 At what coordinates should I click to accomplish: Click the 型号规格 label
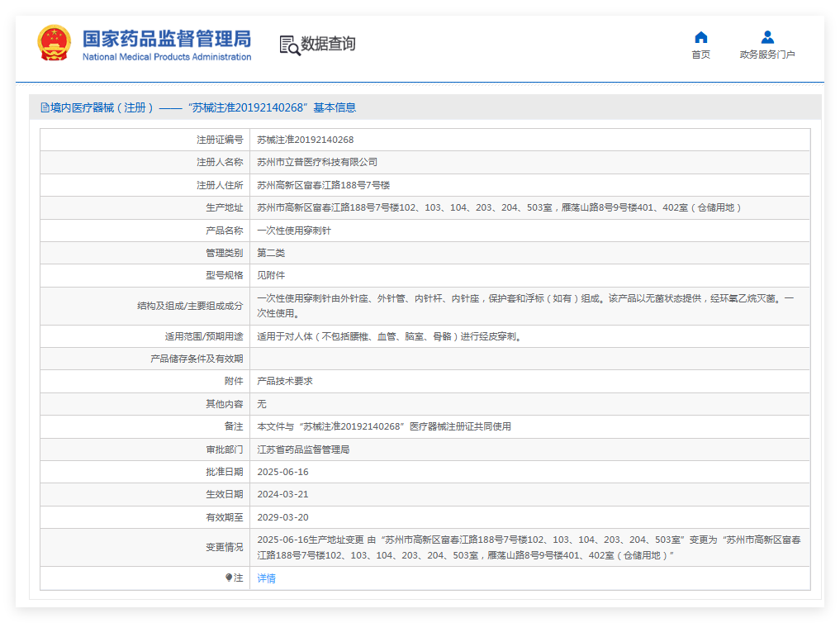[x=225, y=275]
